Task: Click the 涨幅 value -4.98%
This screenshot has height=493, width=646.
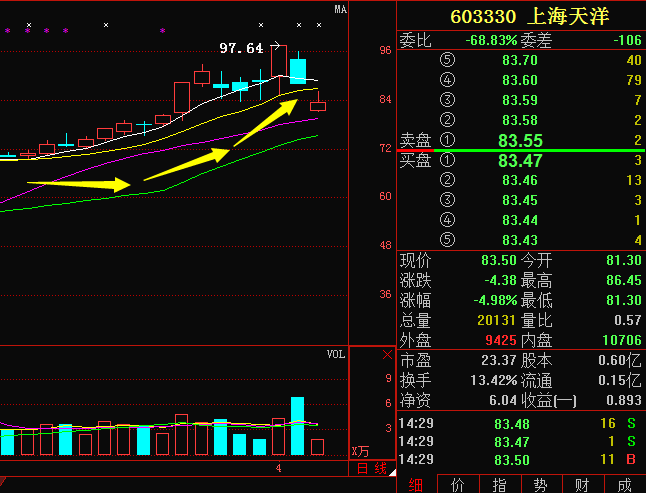Action: click(x=495, y=300)
